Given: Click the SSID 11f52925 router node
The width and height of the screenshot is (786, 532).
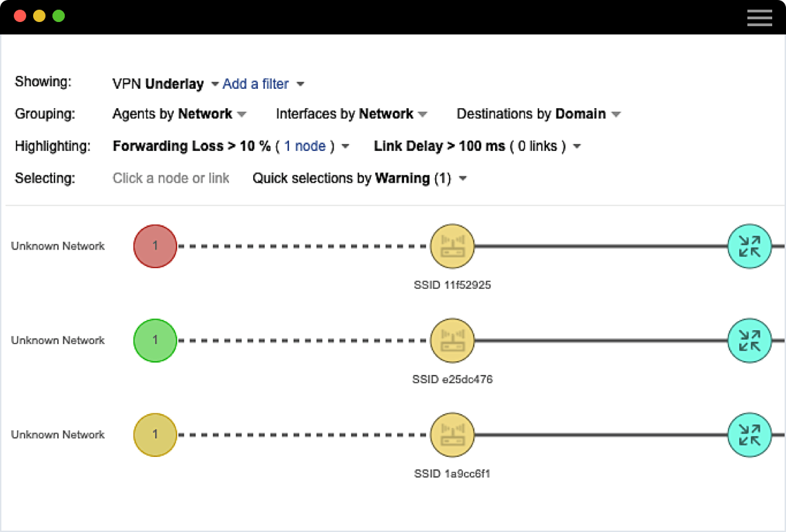Looking at the screenshot, I should 452,246.
